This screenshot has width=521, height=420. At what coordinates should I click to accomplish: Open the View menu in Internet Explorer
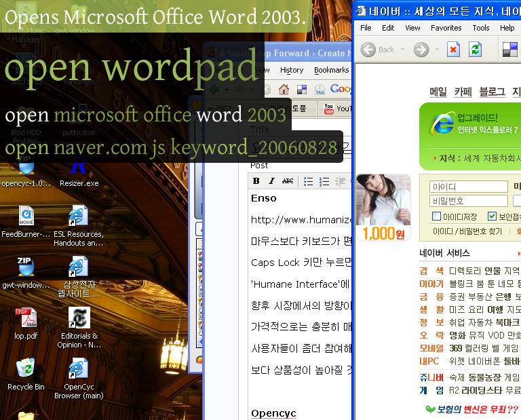point(412,28)
